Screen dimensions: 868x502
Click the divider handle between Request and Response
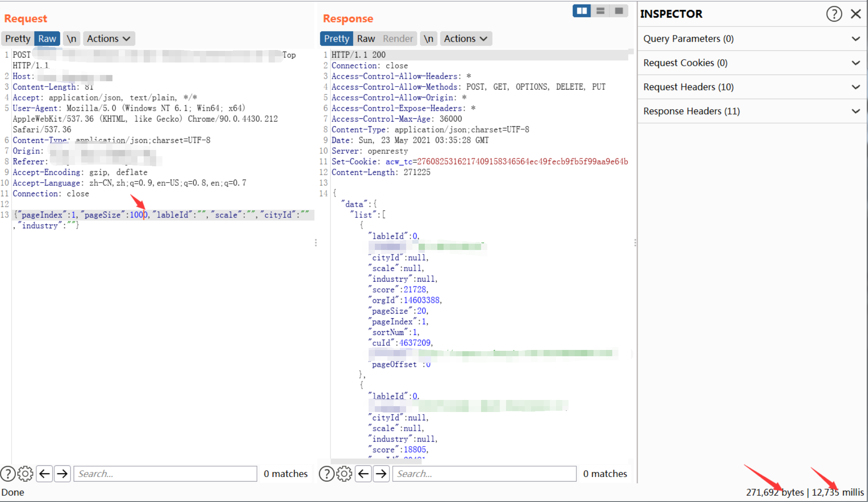pyautogui.click(x=316, y=243)
